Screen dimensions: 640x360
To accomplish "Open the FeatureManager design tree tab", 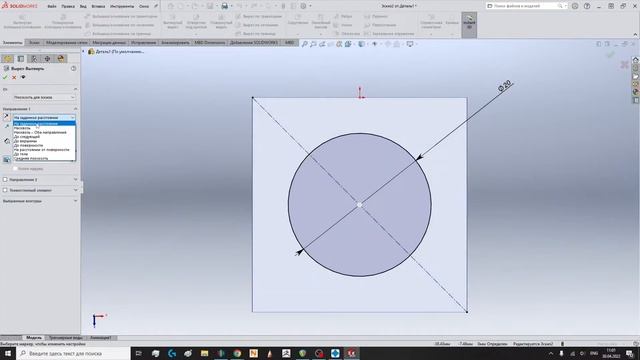I will click(8, 59).
